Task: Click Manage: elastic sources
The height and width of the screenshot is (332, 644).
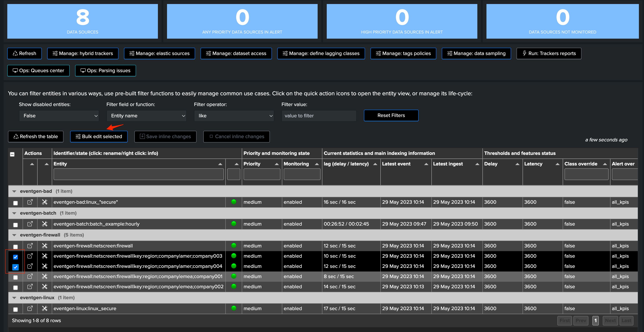Action: (160, 53)
